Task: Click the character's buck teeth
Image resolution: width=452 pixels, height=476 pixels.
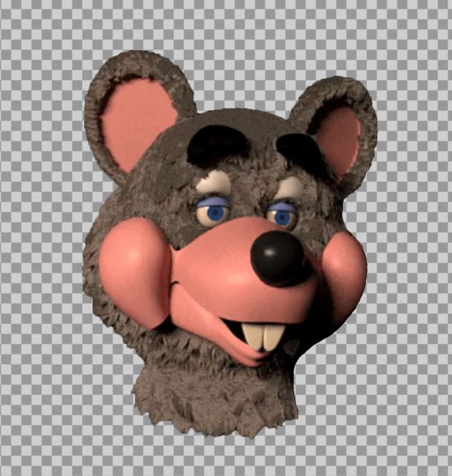Action: pos(263,336)
